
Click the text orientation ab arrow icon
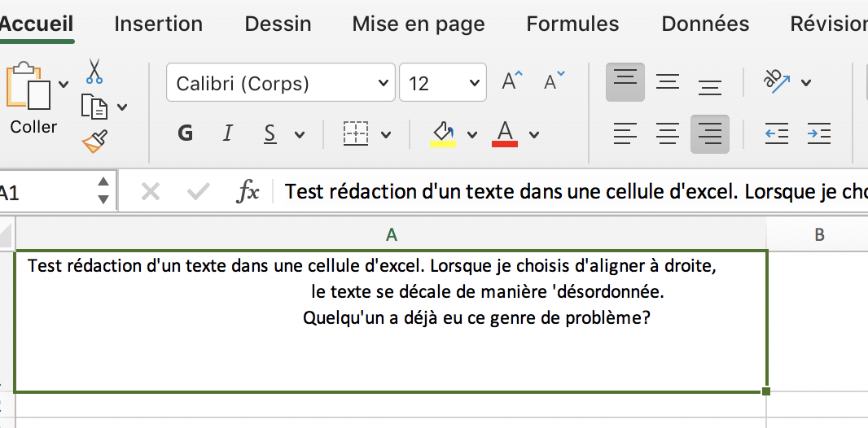[x=776, y=81]
